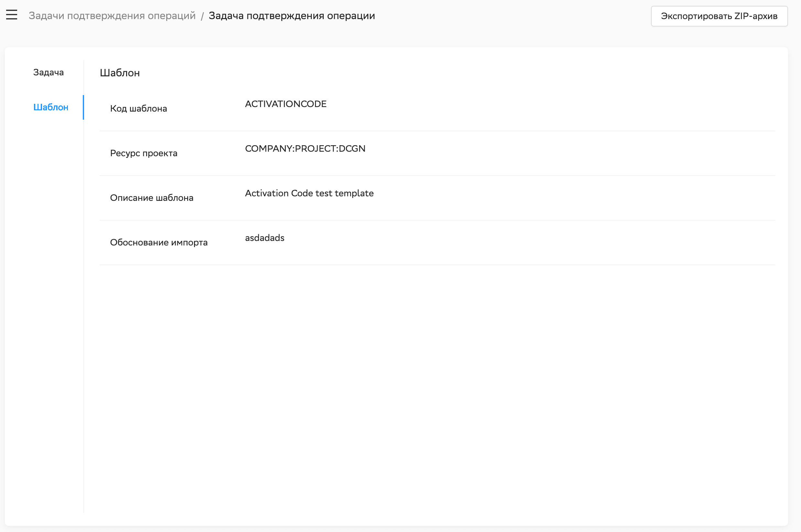Click the COMPANY:PROJECT:DCGN resource value
This screenshot has height=532, width=801.
[x=305, y=149]
